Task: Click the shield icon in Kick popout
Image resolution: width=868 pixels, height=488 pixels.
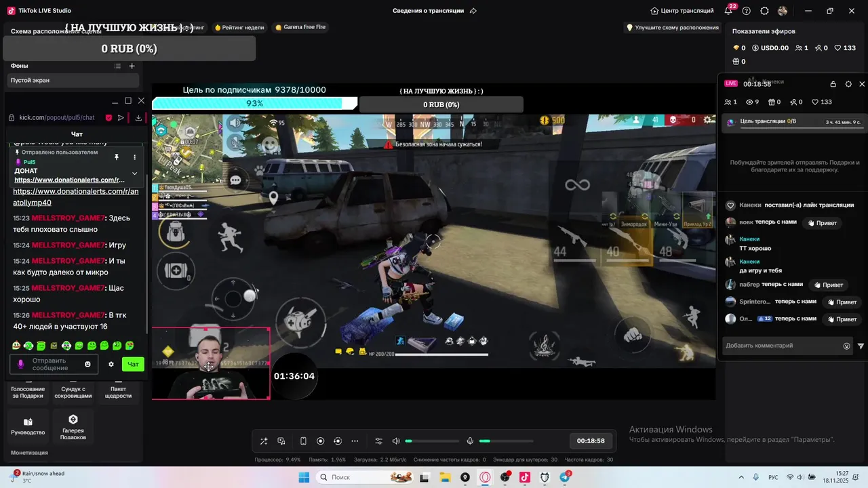Action: tap(108, 117)
